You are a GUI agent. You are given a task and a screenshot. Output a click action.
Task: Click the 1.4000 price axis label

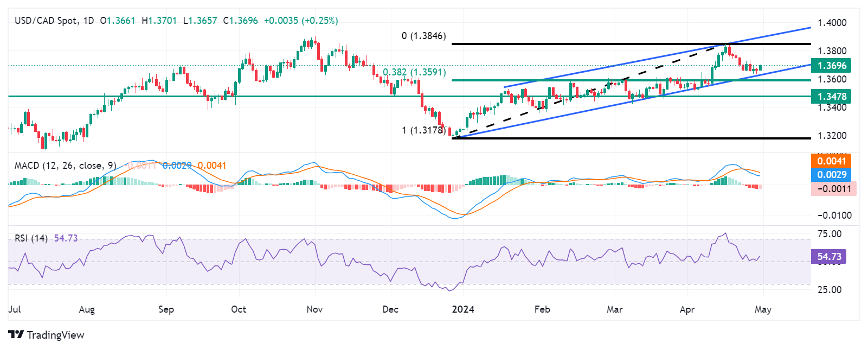tap(832, 23)
